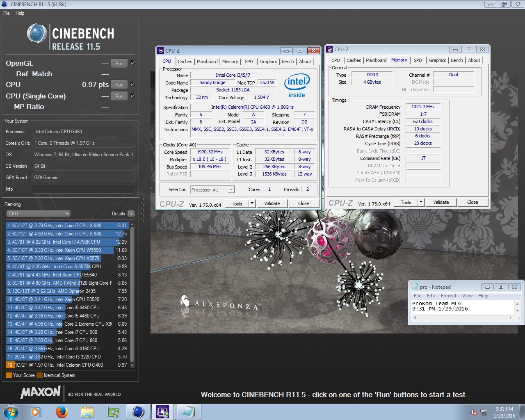Select ranking row Intel Xeon CPU W5590
Viewport: 525px width, 420px height.
pos(67,250)
